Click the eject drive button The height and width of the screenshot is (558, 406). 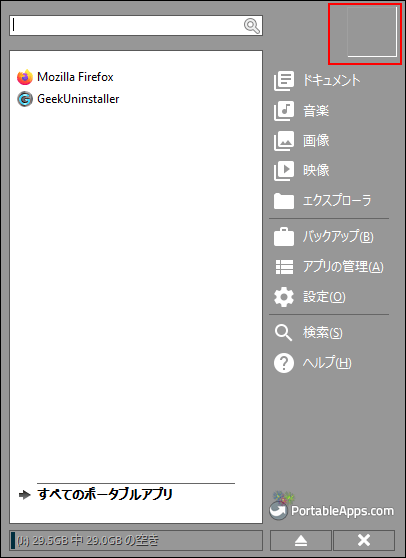click(x=301, y=541)
